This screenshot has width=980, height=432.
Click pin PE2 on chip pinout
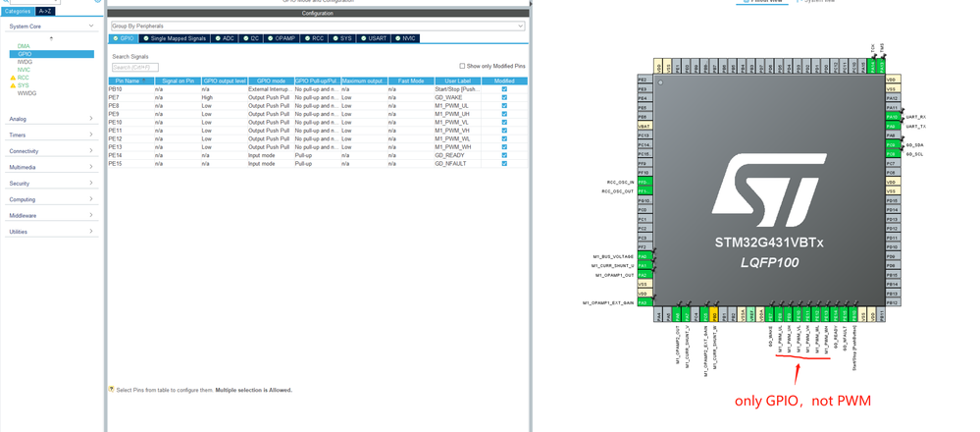645,81
